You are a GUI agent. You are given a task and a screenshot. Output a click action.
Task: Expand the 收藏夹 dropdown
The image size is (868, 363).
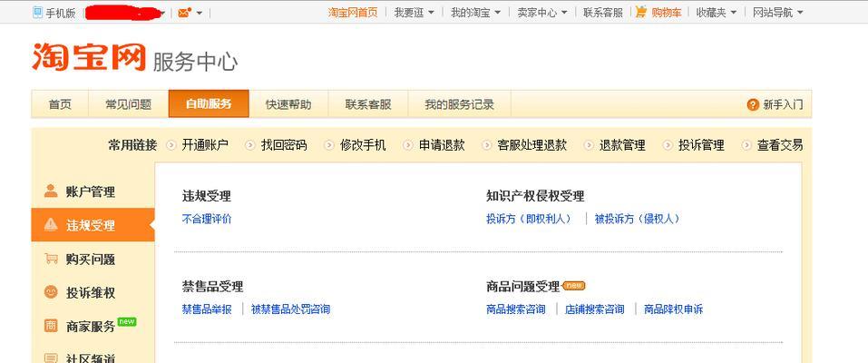[717, 12]
